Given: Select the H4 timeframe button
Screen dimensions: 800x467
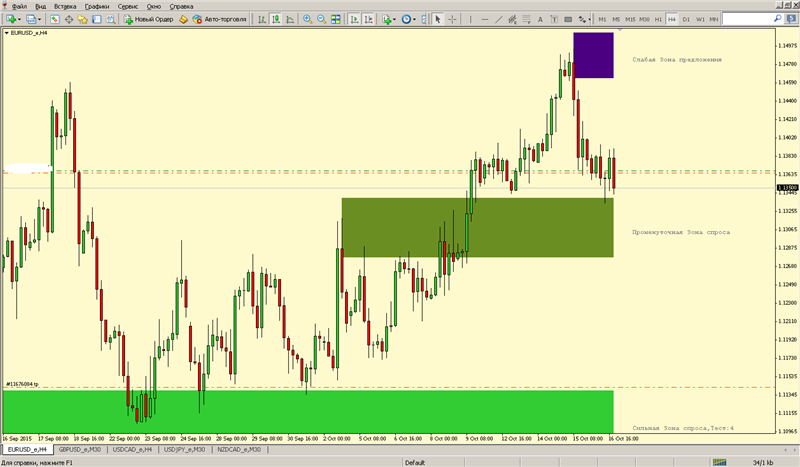Looking at the screenshot, I should coord(671,19).
